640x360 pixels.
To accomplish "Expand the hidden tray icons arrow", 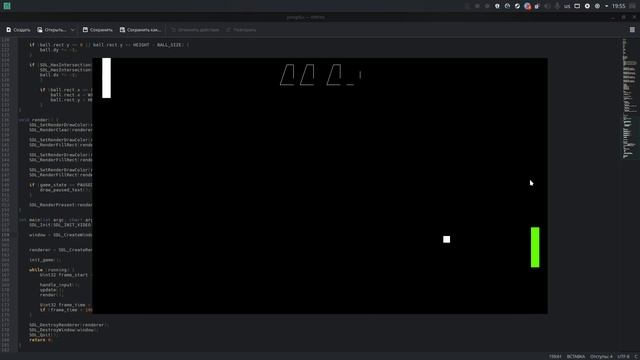I will [x=607, y=6].
